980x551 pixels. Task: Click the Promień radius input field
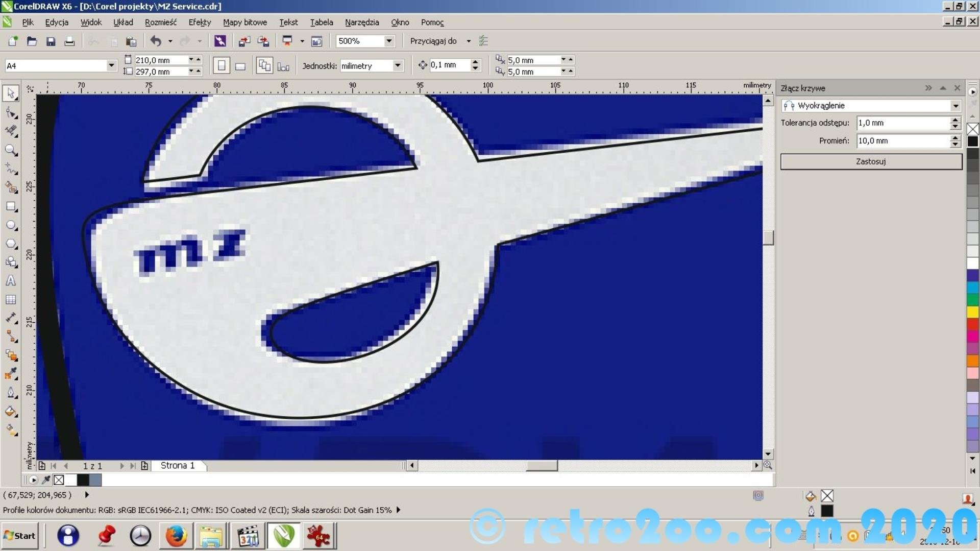click(x=902, y=141)
